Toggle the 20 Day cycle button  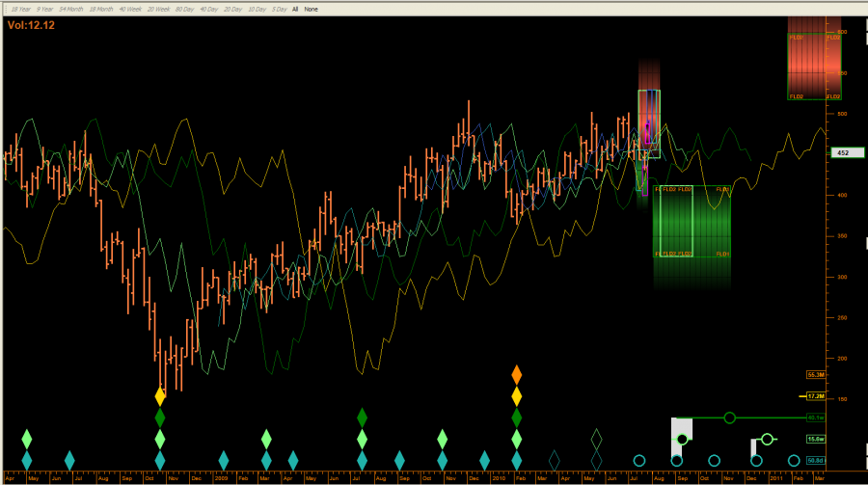pos(233,10)
